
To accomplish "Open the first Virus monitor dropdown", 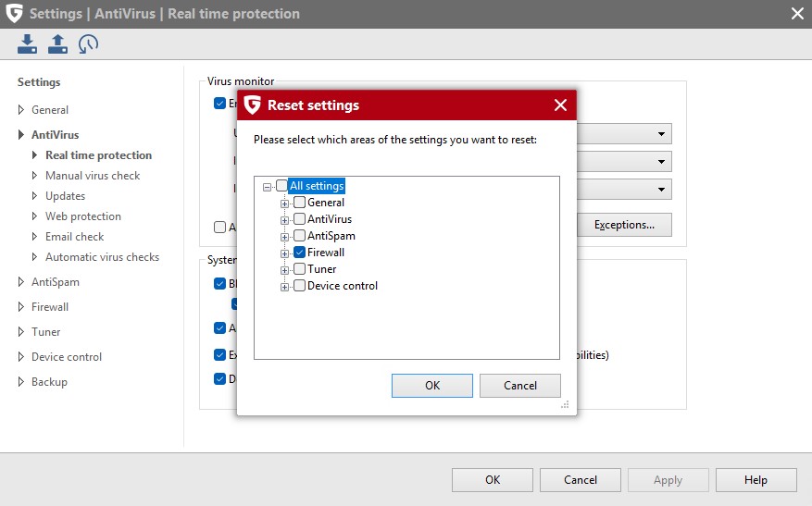I will tap(661, 134).
